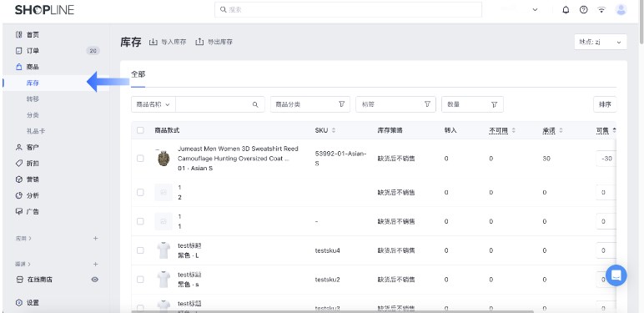Check the testsku4 row checkbox
The image size is (644, 313).
[x=140, y=250]
